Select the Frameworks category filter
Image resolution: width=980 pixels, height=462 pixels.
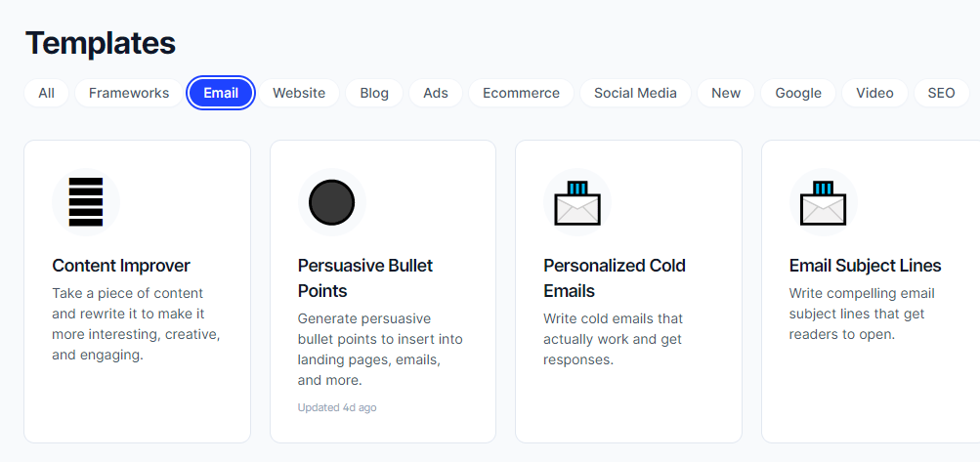129,93
